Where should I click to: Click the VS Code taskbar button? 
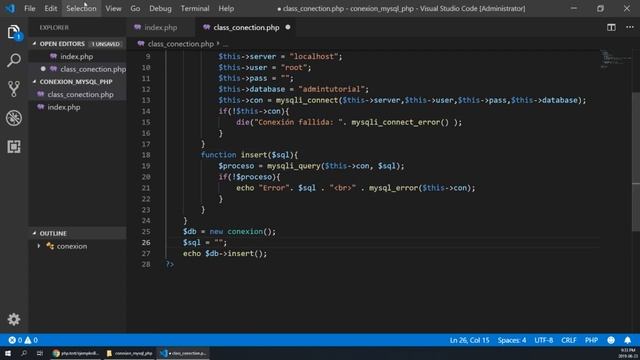point(183,353)
